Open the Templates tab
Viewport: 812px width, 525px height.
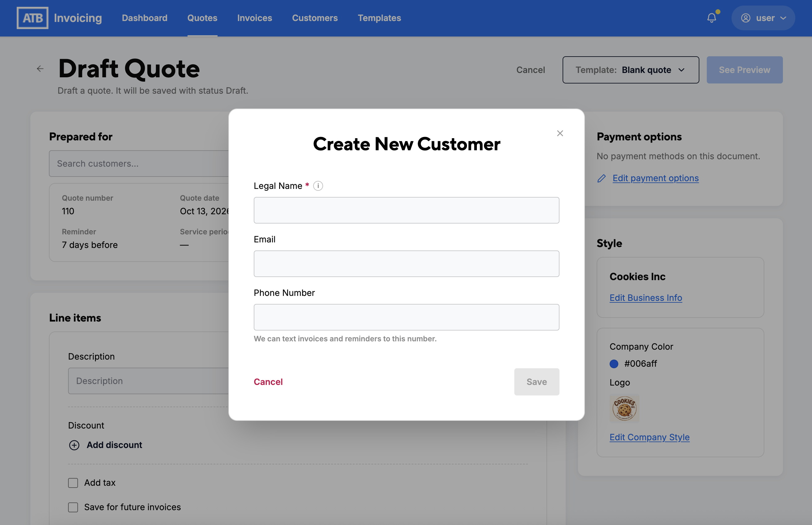click(379, 18)
